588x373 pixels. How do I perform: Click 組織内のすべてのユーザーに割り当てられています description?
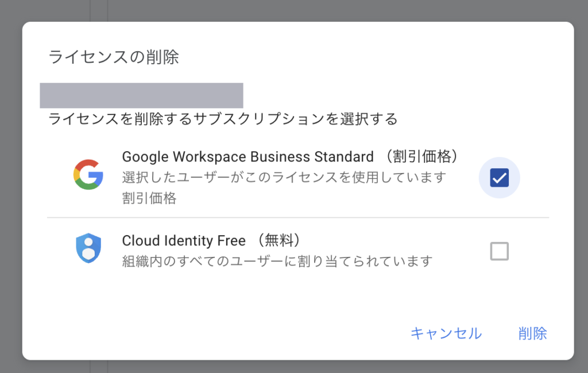point(277,262)
